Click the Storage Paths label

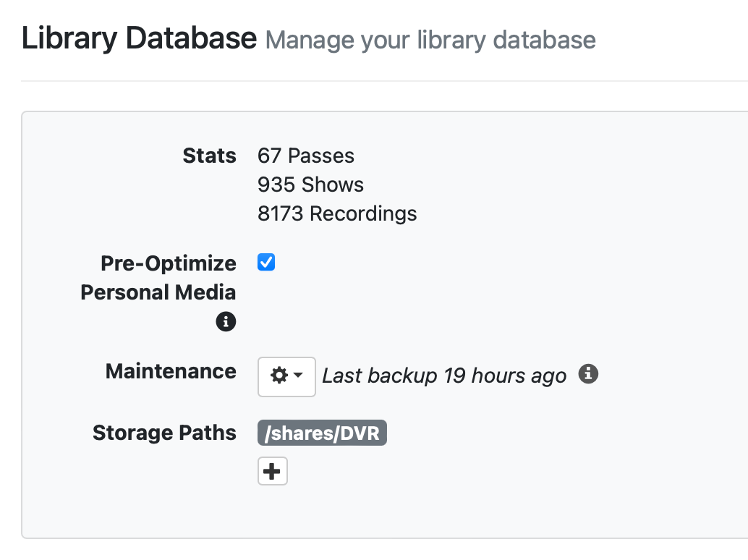[x=164, y=433]
